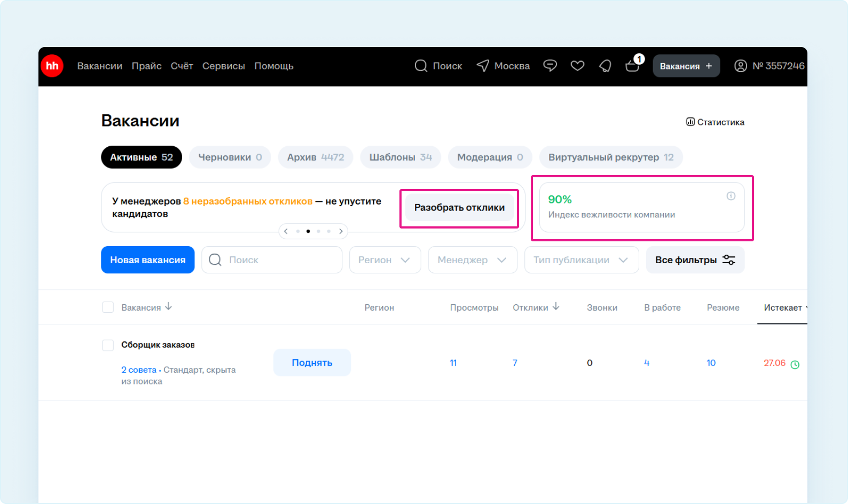Switch to Архив 4472 tab
Viewport: 848px width, 504px height.
tap(316, 157)
